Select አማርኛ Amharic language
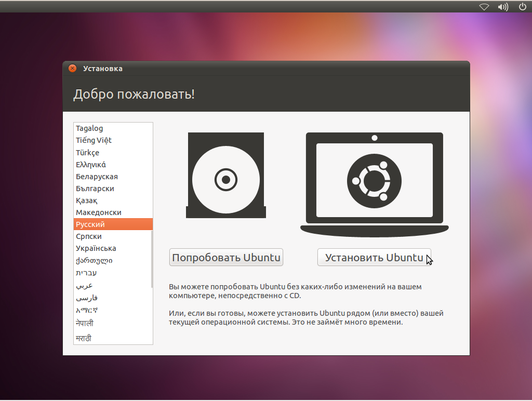532x401 pixels. click(x=113, y=310)
